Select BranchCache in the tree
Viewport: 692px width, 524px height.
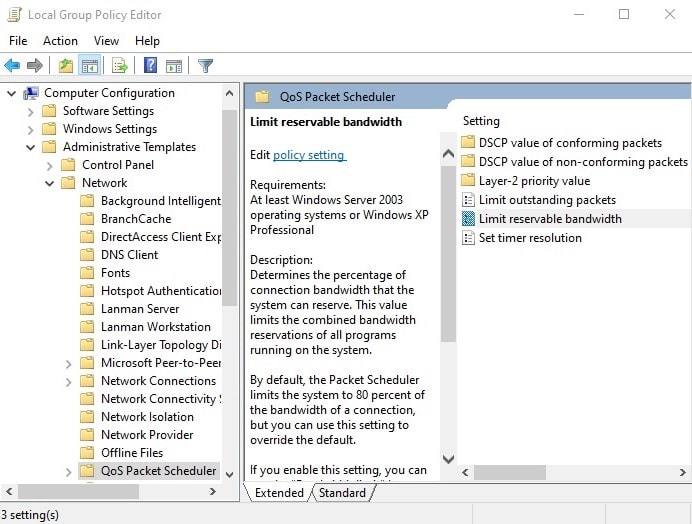coord(136,219)
